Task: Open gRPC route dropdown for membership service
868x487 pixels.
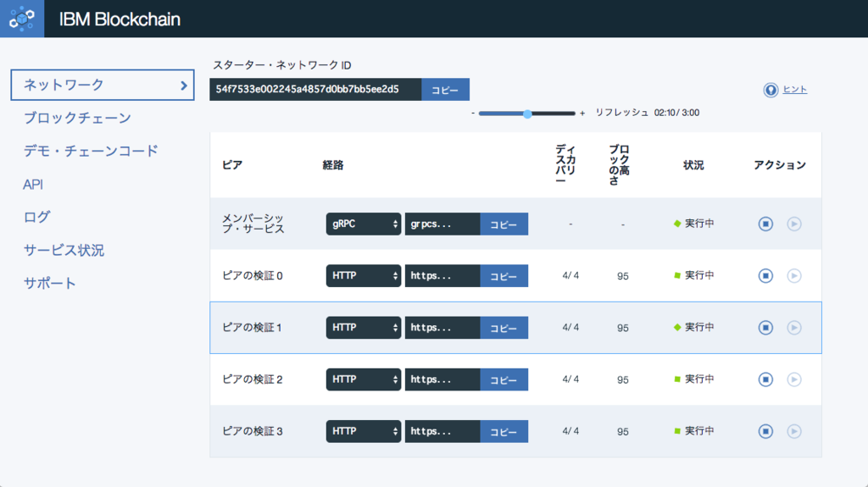Action: pos(363,224)
